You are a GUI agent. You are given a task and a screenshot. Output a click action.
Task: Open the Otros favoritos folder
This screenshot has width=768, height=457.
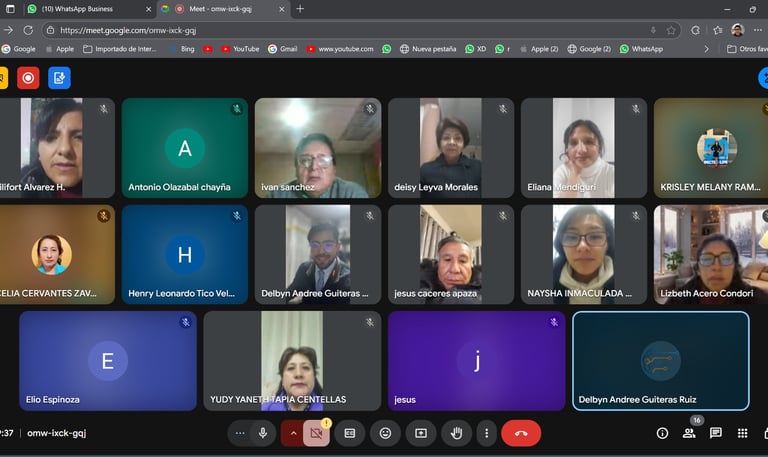747,49
